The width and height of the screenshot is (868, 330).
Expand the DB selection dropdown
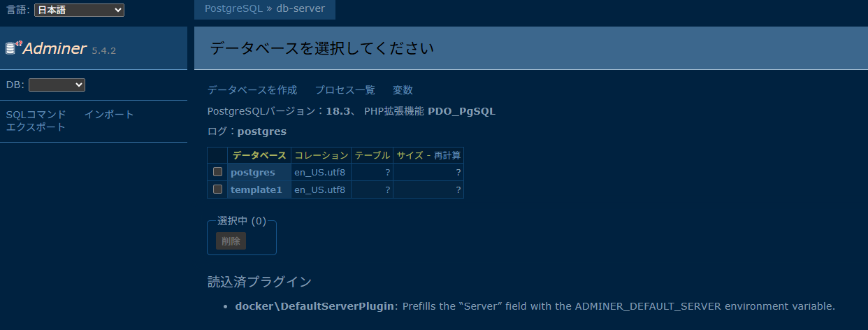(57, 85)
